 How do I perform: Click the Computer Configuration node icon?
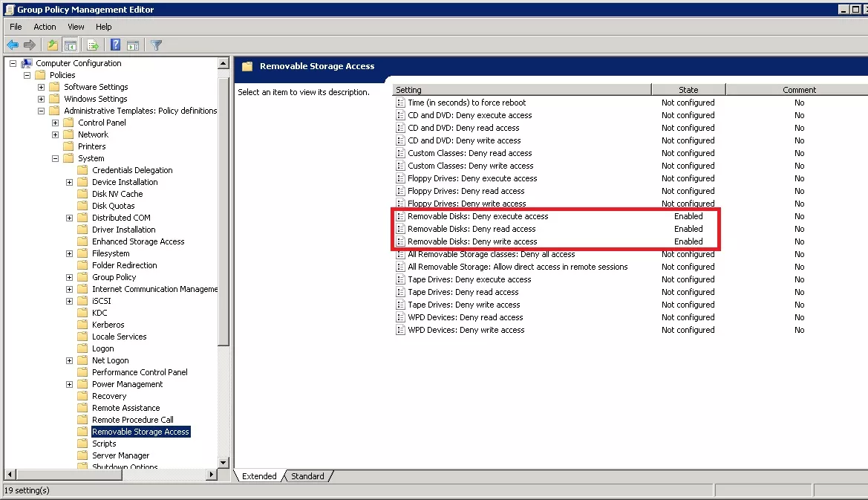[26, 63]
